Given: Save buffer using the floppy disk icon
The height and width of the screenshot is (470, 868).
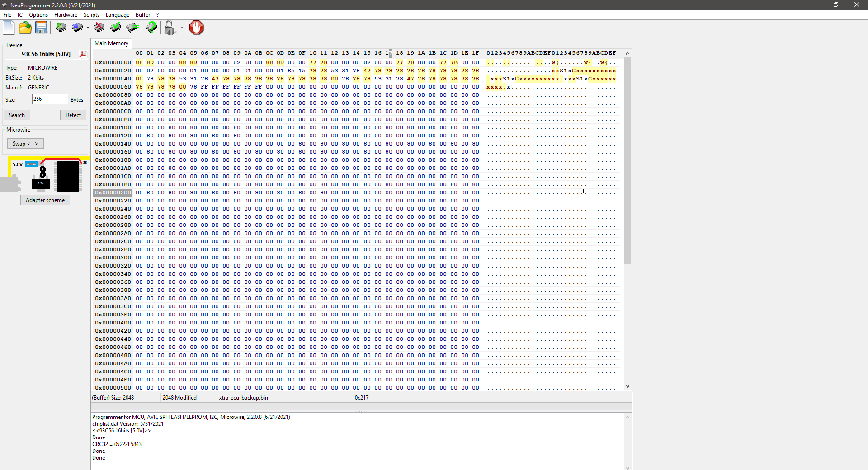Looking at the screenshot, I should point(42,28).
